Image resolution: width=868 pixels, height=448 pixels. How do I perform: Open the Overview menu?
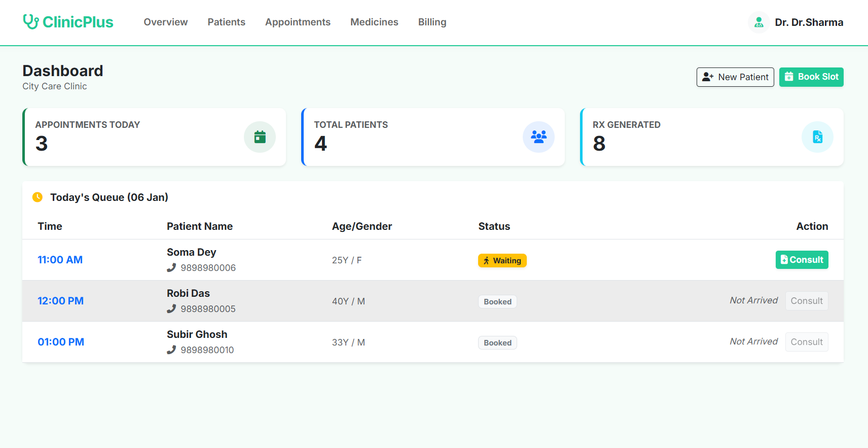(x=166, y=22)
